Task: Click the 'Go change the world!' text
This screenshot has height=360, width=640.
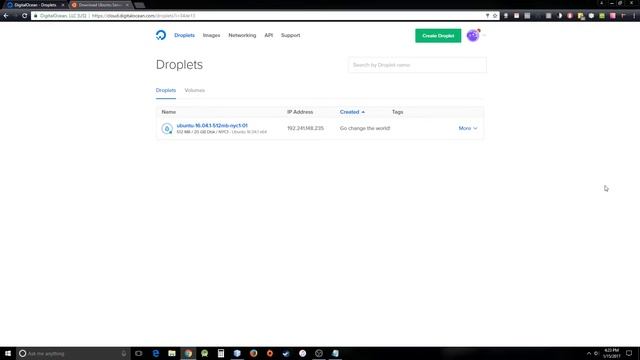Action: coord(365,128)
